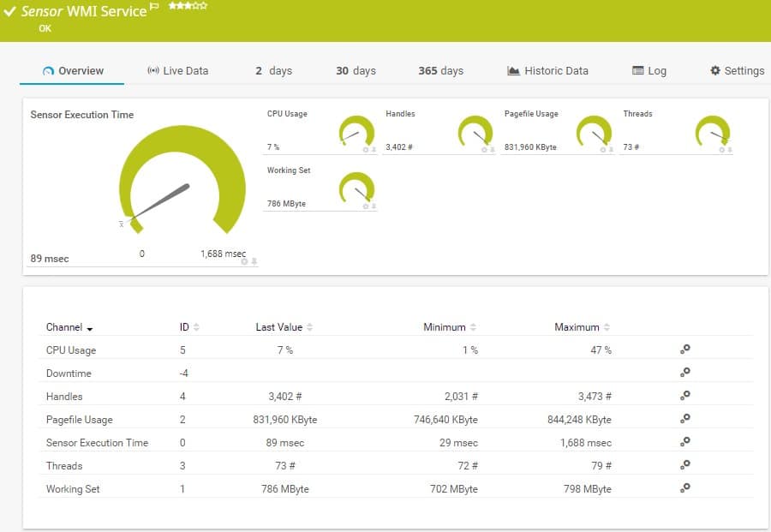Open gear settings on Pagefile Usage gauge
771x532 pixels.
[603, 149]
